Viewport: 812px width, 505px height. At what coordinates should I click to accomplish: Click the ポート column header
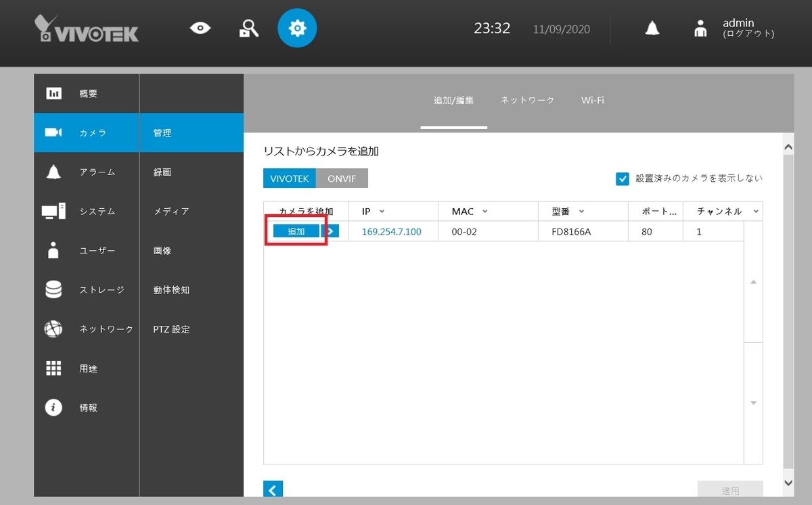tap(656, 212)
